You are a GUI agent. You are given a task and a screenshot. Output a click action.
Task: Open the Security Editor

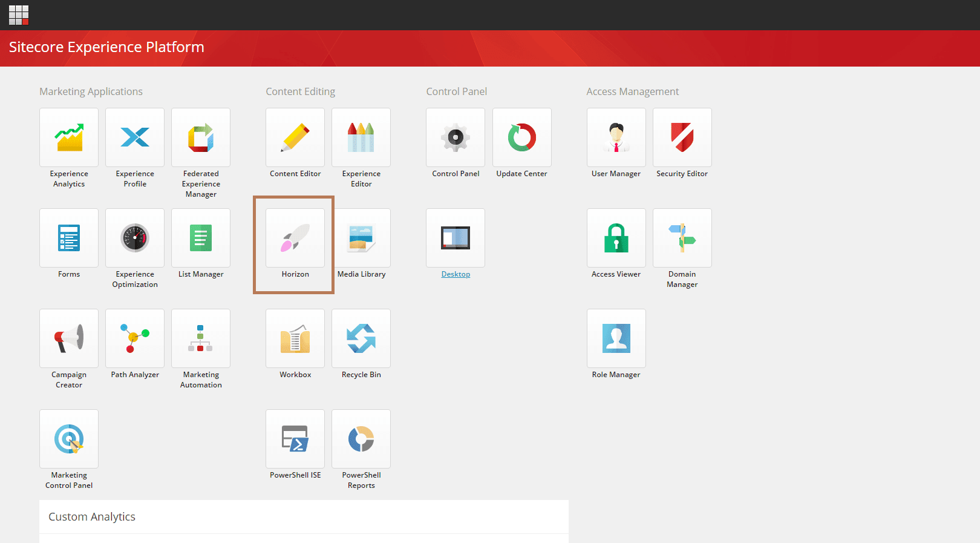click(682, 137)
